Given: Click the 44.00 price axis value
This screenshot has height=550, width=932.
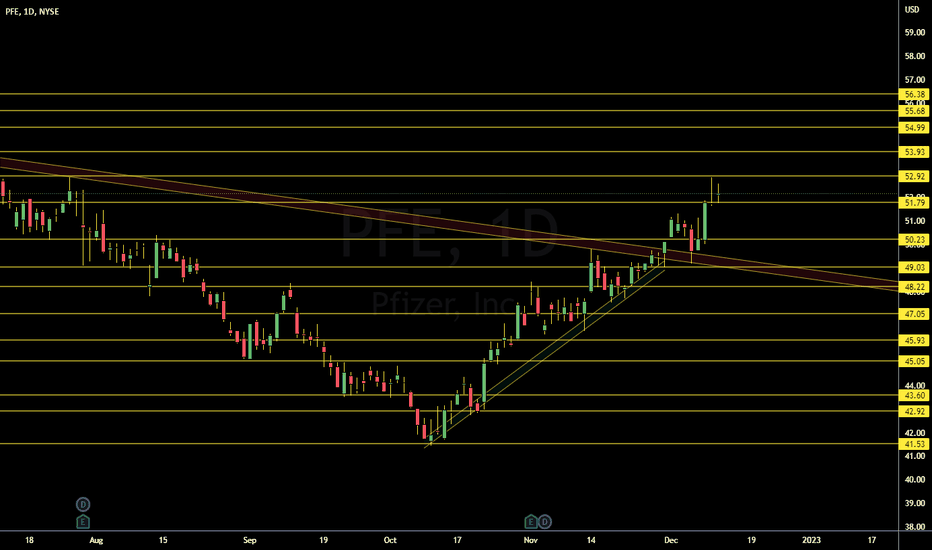Looking at the screenshot, I should click(x=914, y=385).
